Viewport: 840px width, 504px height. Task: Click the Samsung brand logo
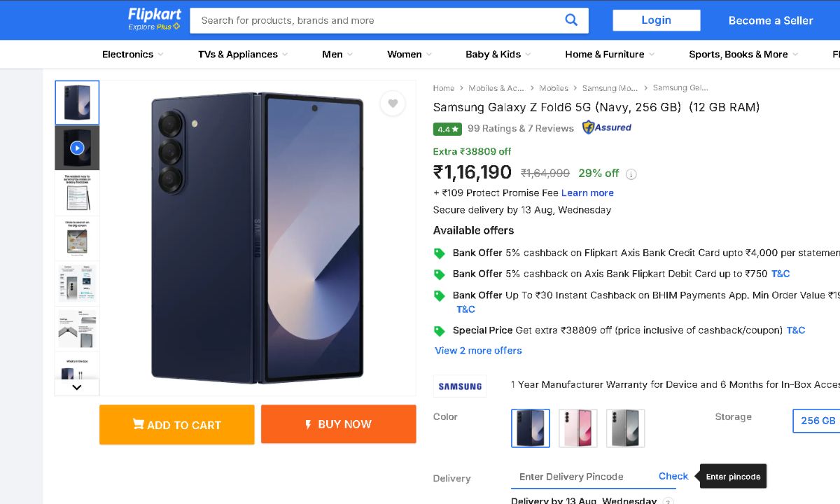tap(460, 386)
